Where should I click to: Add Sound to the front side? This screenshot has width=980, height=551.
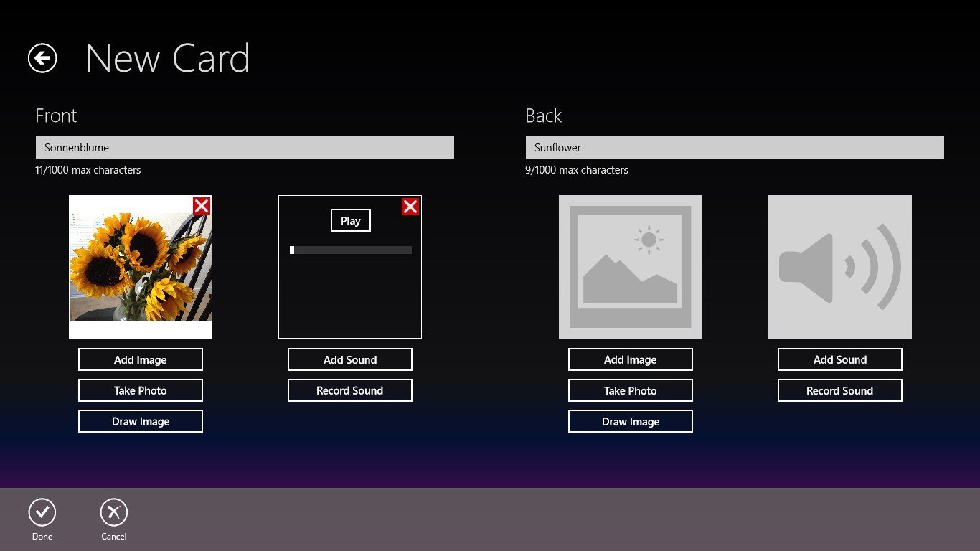[350, 359]
